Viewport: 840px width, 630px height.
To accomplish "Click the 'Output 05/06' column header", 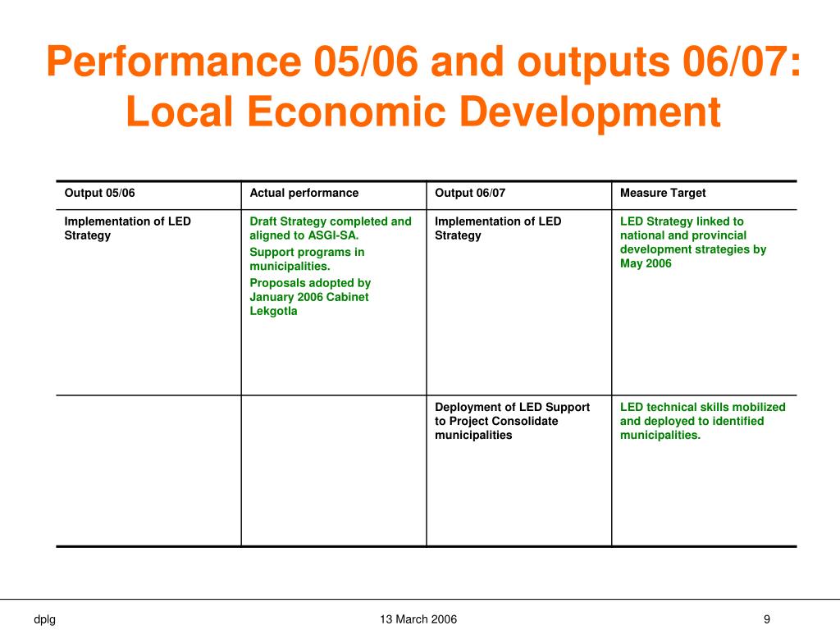I will pyautogui.click(x=99, y=193).
